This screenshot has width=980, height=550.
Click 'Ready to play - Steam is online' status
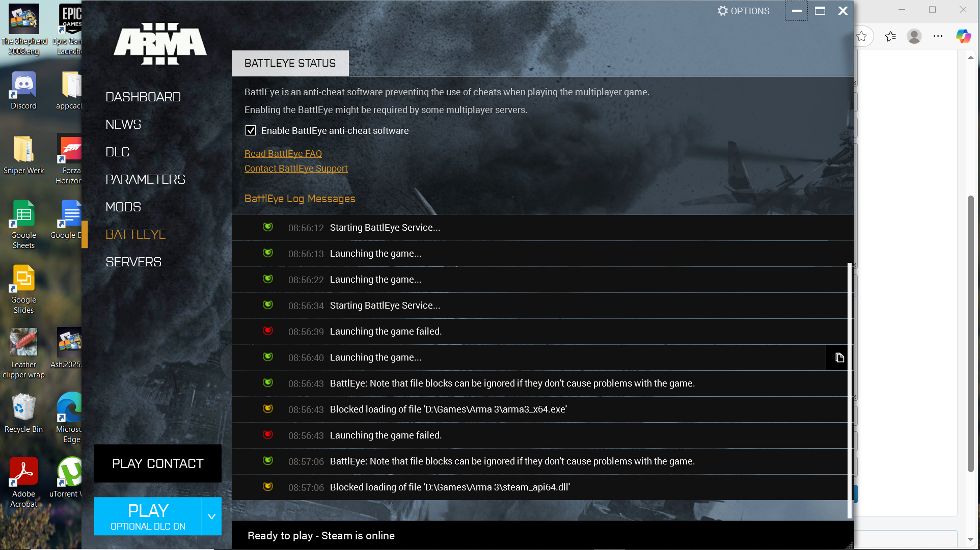coord(321,536)
